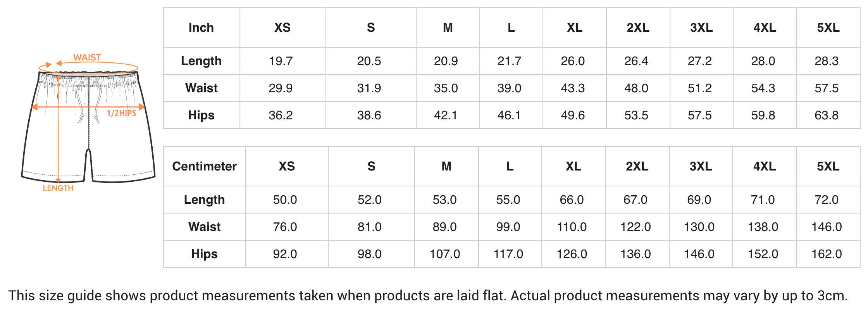Click the 50.0 length centimeter value
Image resolution: width=868 pixels, height=310 pixels.
coord(285,200)
